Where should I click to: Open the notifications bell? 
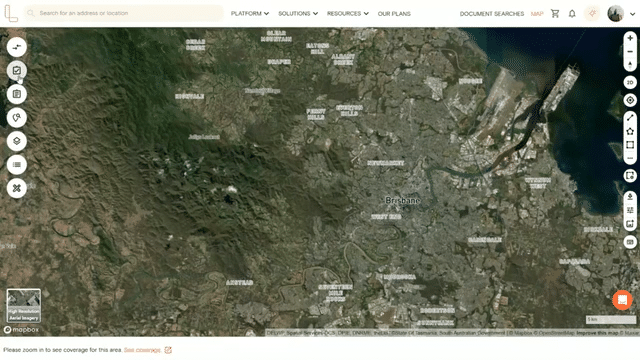point(572,13)
